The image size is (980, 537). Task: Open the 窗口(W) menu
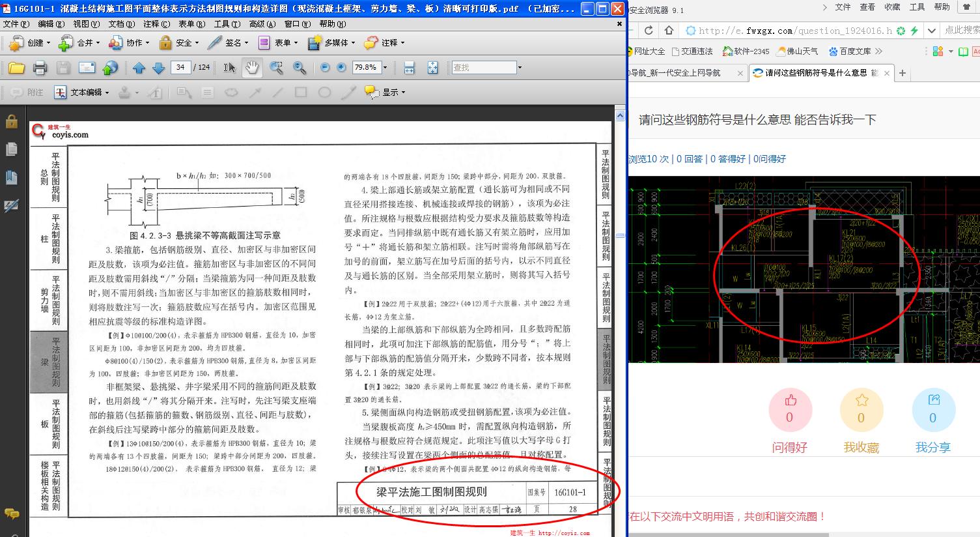coord(298,24)
